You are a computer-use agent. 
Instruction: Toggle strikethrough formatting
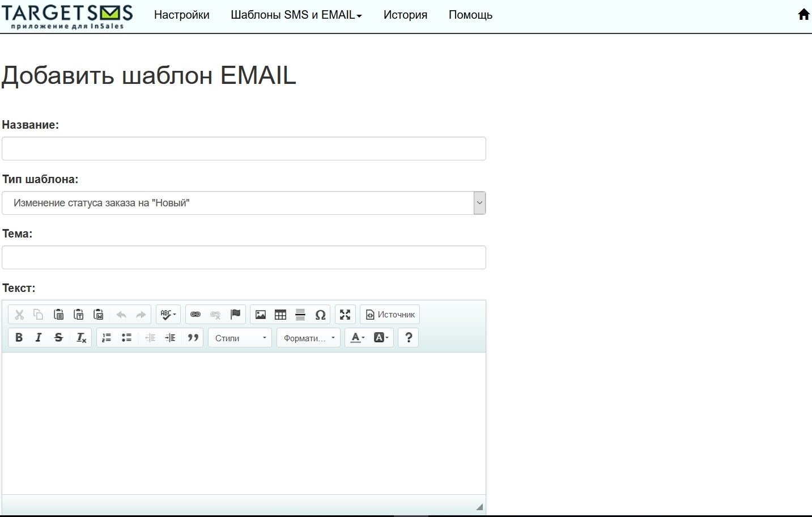click(x=58, y=338)
